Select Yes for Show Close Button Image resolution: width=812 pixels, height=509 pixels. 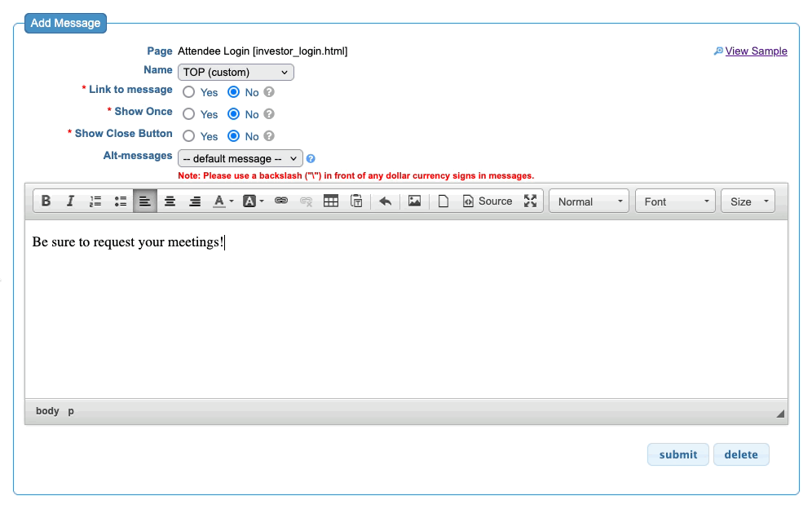tap(188, 136)
